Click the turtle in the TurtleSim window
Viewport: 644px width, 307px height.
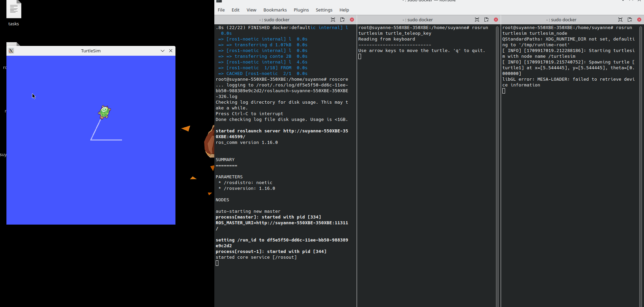(104, 112)
